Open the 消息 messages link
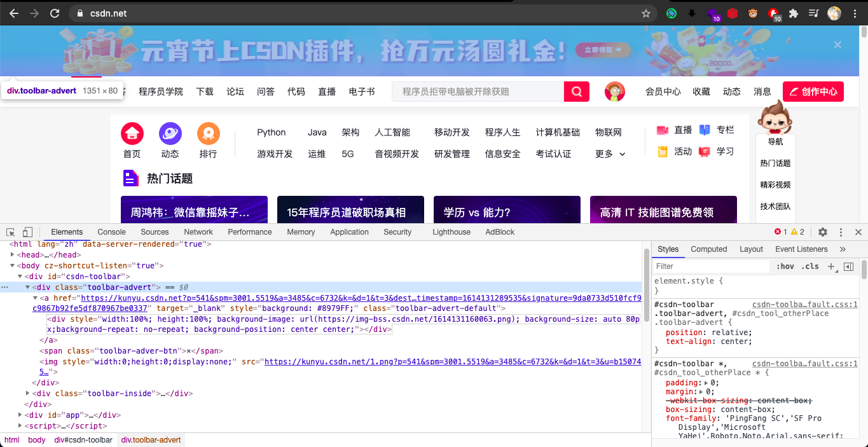The width and height of the screenshot is (868, 447). (x=762, y=92)
